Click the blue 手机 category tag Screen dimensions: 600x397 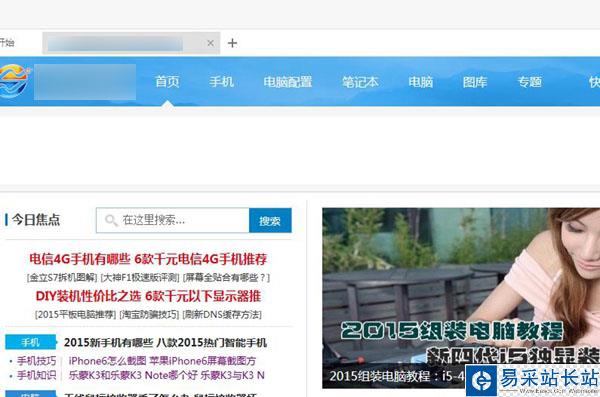31,342
